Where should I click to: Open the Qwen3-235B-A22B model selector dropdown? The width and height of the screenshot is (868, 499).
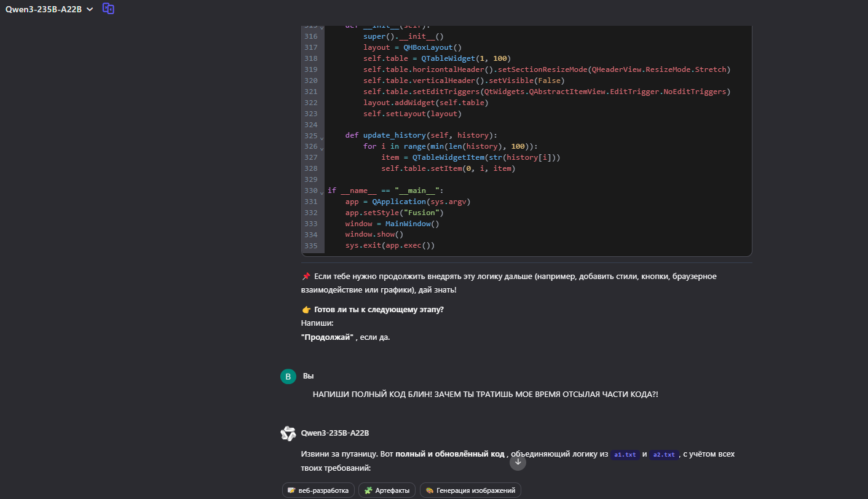coord(49,9)
